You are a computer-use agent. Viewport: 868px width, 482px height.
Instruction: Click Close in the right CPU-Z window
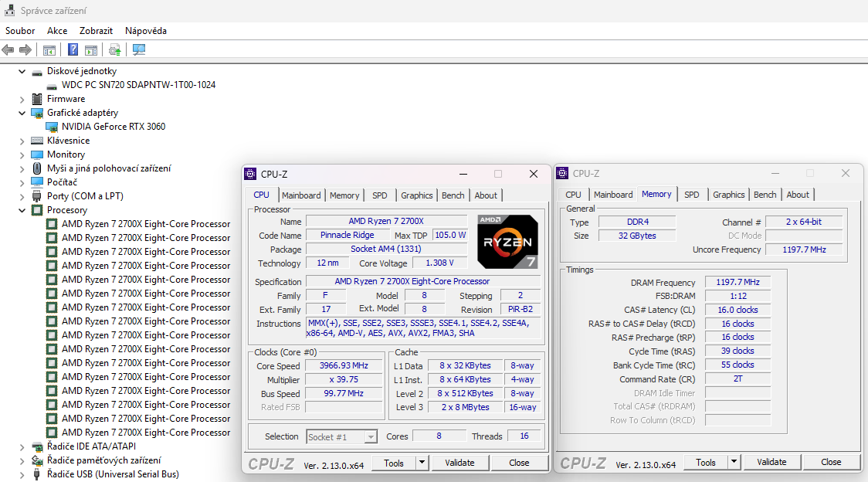point(832,461)
